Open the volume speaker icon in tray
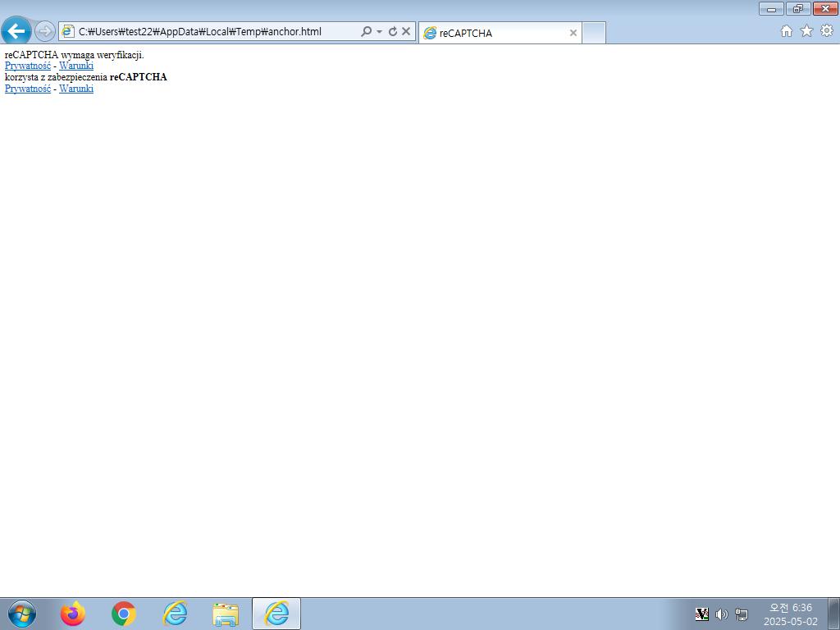The height and width of the screenshot is (630, 840). [722, 614]
